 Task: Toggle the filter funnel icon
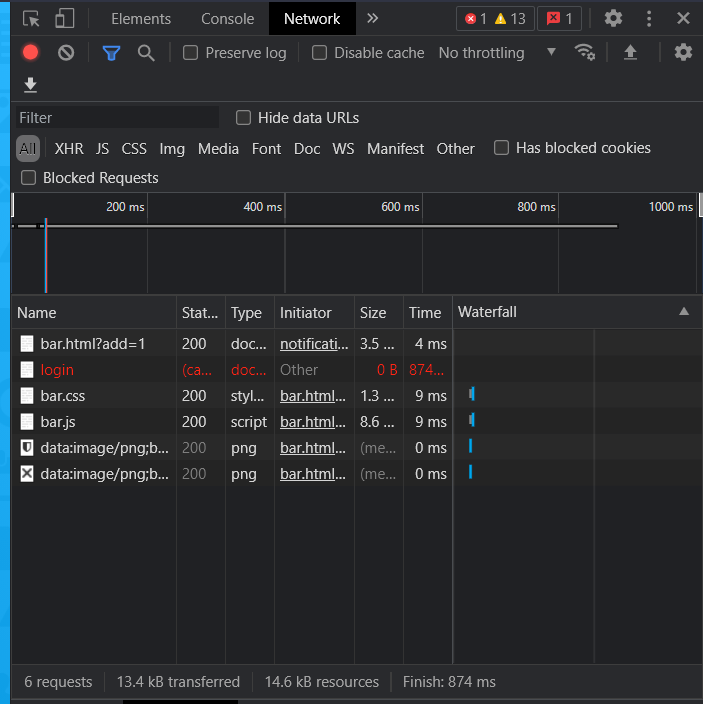111,53
